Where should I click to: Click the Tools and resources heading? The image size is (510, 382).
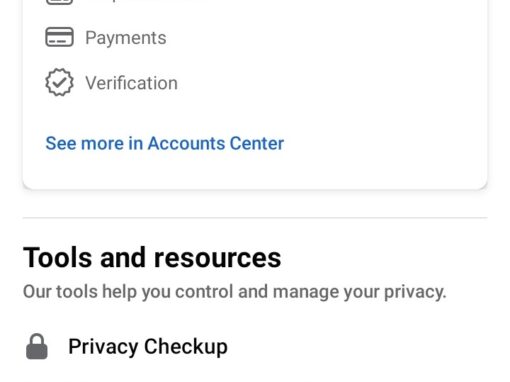coord(152,258)
